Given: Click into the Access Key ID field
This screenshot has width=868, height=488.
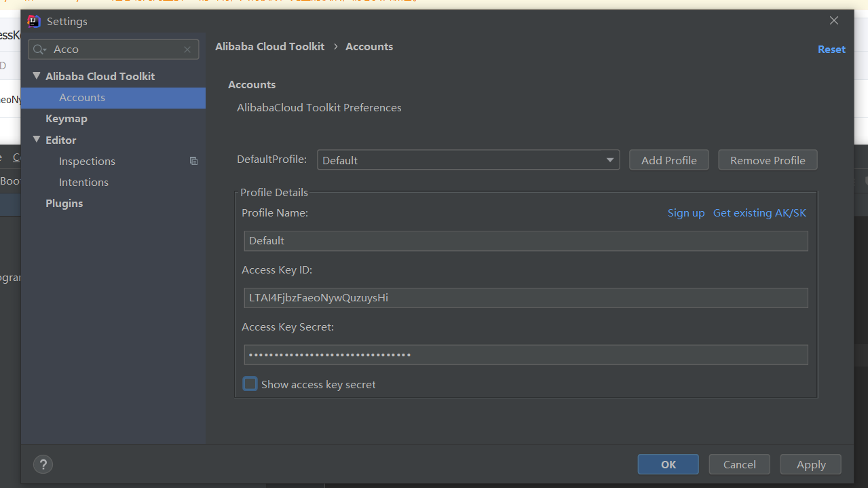Looking at the screenshot, I should click(x=526, y=298).
